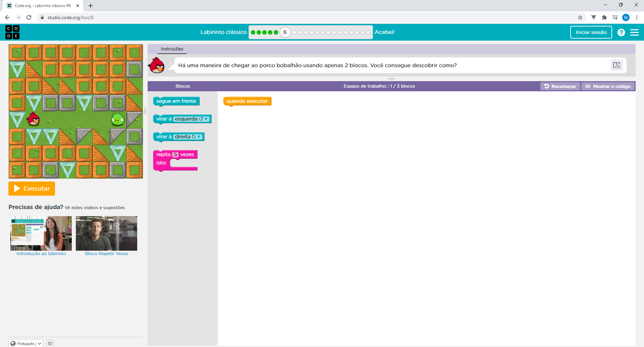Open the Code.org logo home link

(x=12, y=32)
